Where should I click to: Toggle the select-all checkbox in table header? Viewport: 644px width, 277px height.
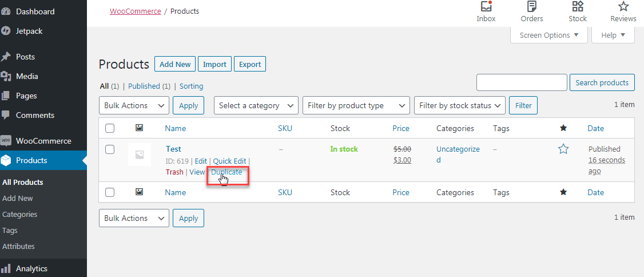coord(110,128)
